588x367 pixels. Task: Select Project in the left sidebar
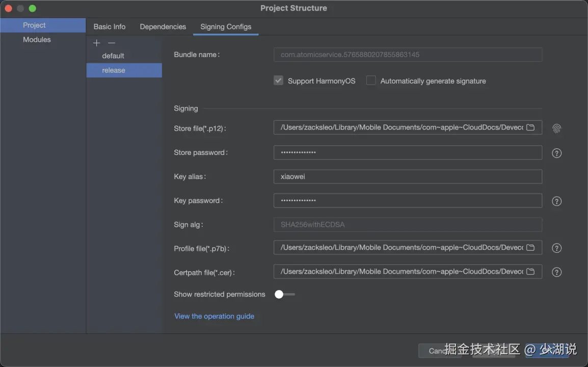click(x=34, y=25)
